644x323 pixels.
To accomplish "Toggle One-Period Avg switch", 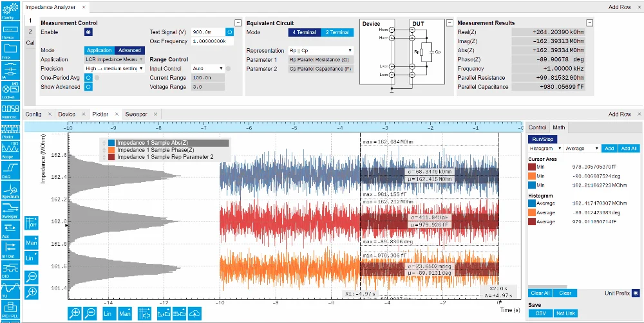I will pyautogui.click(x=88, y=77).
